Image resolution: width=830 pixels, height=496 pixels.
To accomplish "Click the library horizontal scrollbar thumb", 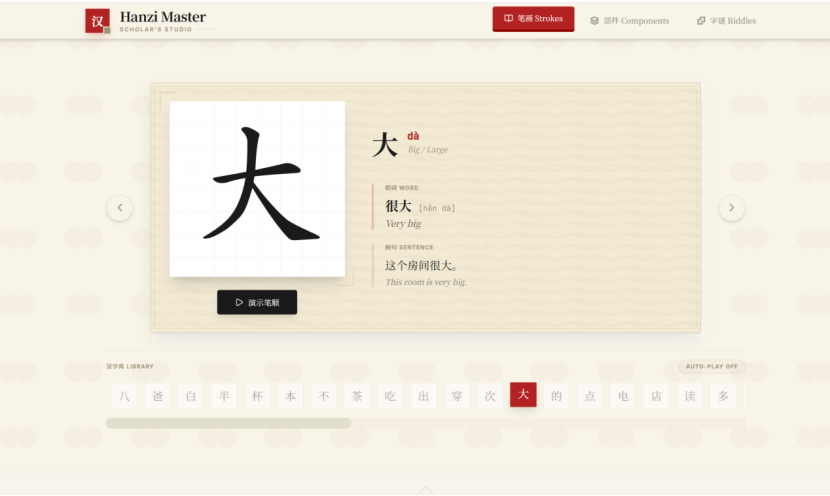I will click(x=229, y=423).
